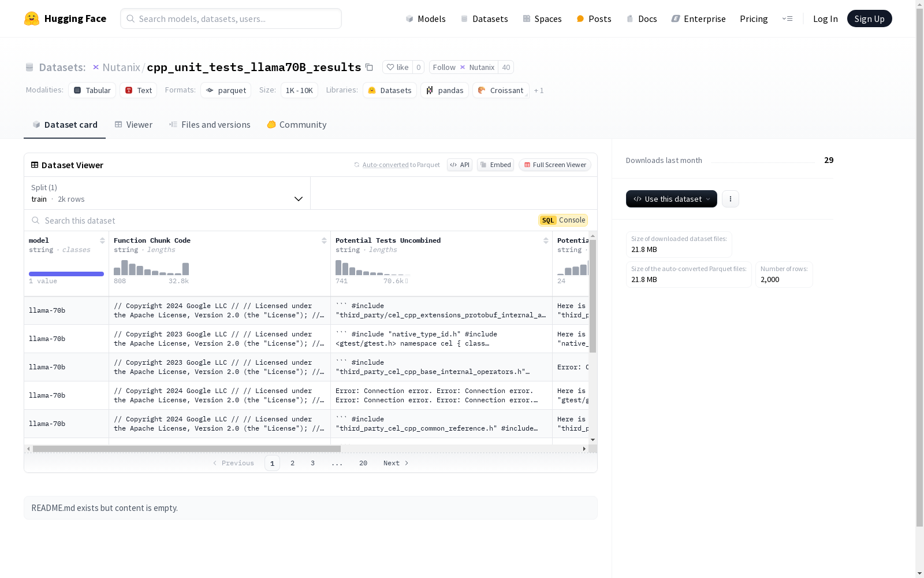924x578 pixels.
Task: Open the three-dot more options menu
Action: point(731,199)
